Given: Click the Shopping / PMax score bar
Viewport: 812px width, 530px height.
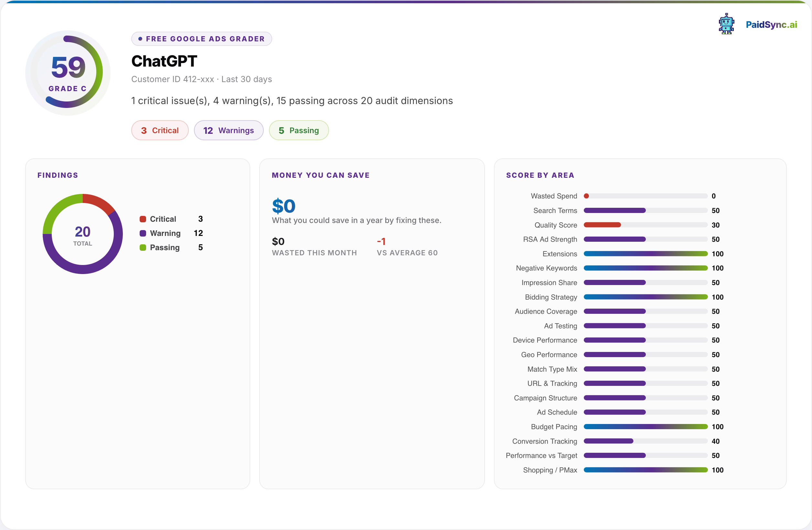Looking at the screenshot, I should click(646, 470).
